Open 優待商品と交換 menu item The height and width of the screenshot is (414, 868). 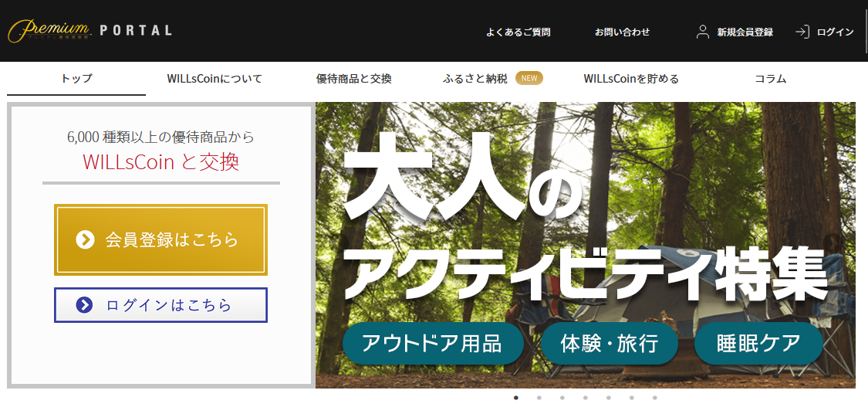click(353, 79)
